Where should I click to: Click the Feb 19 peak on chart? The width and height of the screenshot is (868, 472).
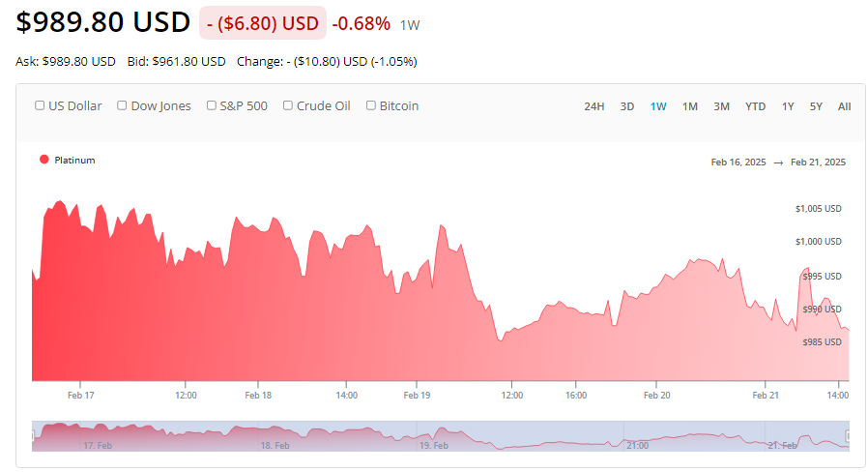(441, 226)
